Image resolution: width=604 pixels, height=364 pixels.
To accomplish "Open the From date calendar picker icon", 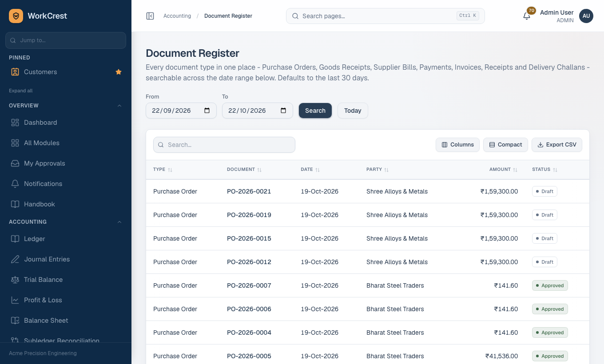I will click(207, 111).
